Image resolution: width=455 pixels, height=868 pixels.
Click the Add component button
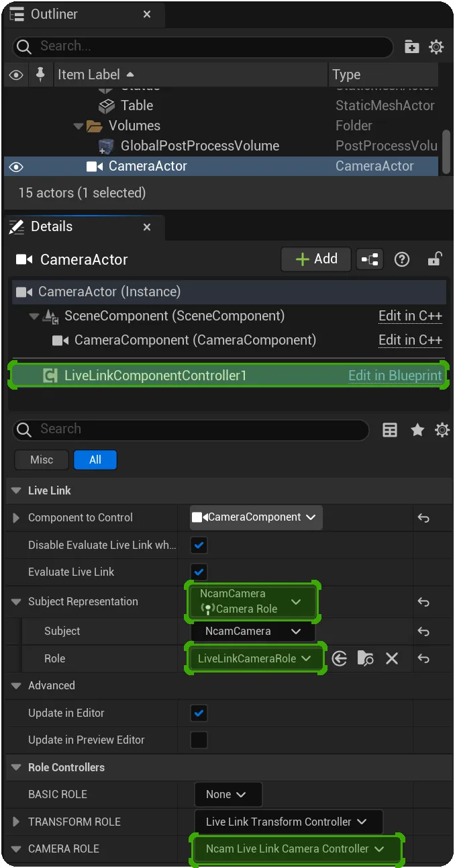316,259
